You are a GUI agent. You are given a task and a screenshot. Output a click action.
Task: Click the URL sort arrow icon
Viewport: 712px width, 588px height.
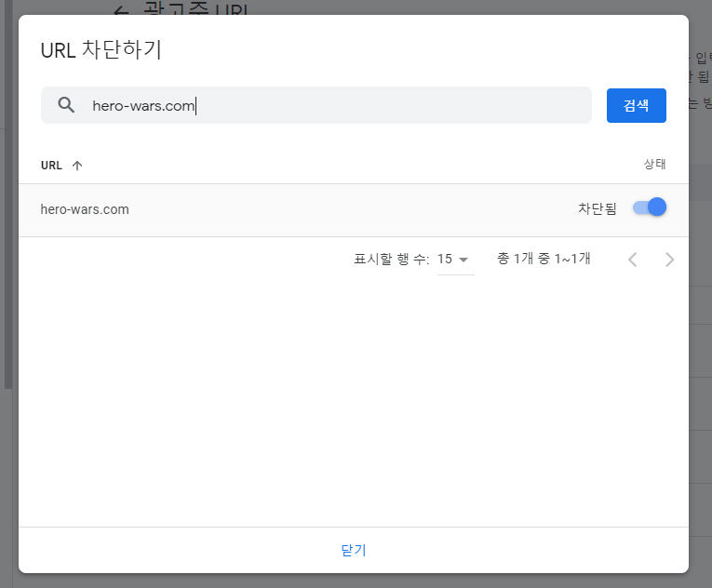(77, 166)
